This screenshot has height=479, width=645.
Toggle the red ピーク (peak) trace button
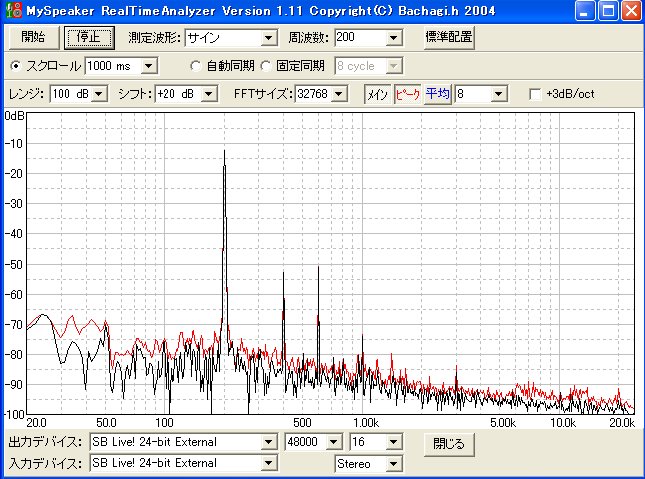click(x=407, y=94)
